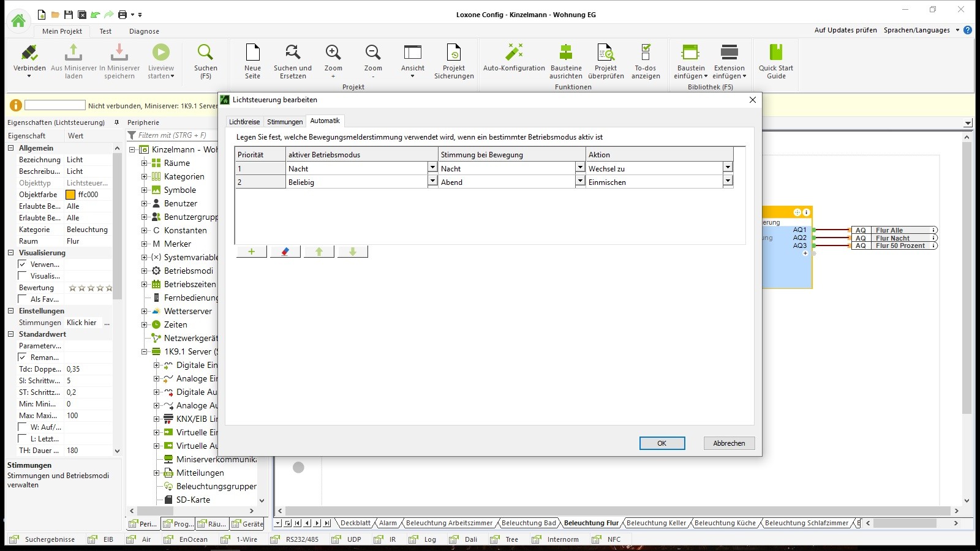
Task: Click the Auto-Konfiguration wand icon
Action: [x=514, y=53]
